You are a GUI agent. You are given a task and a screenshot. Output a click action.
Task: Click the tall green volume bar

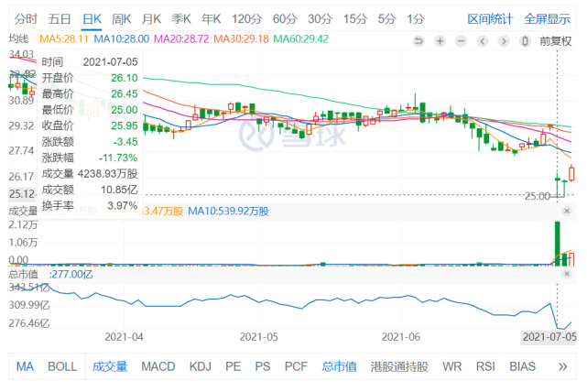pos(558,244)
